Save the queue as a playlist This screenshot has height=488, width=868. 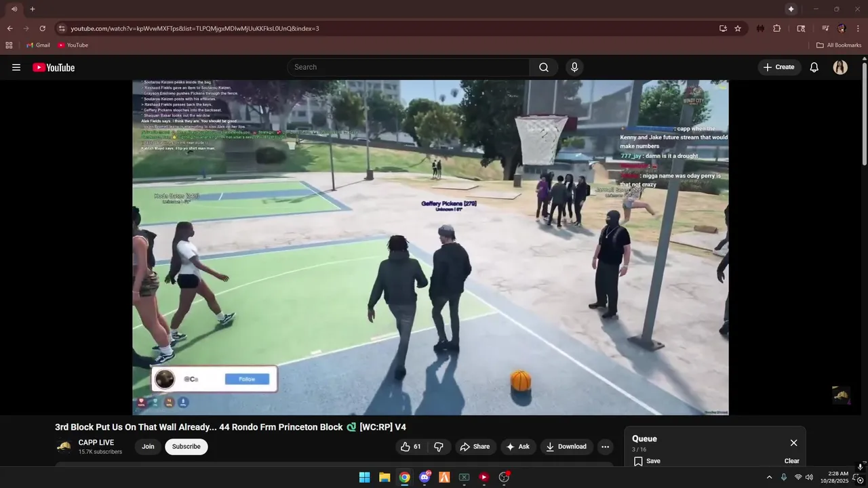pyautogui.click(x=647, y=461)
